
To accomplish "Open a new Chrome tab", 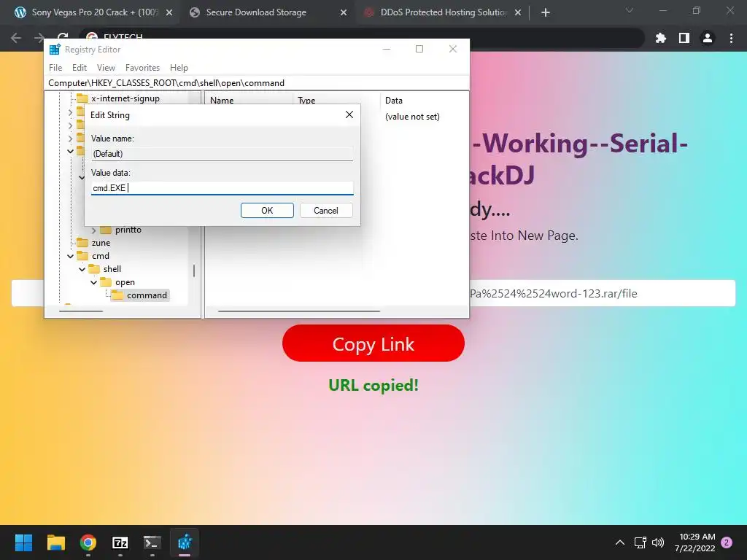I will 546,13.
